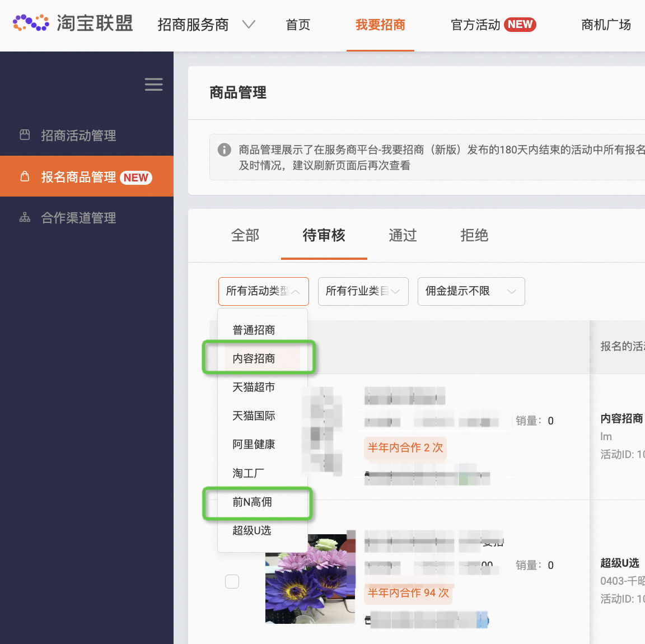The image size is (645, 644).
Task: Switch to the 拒绝 tab
Action: point(474,236)
